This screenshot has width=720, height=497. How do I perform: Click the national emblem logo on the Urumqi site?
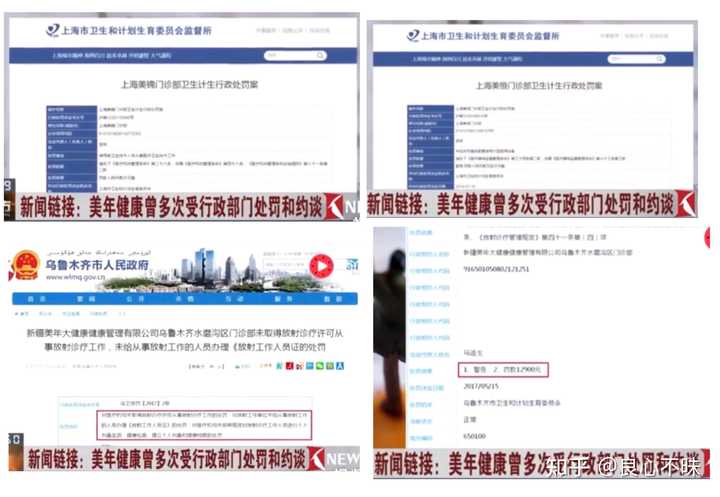coord(26,265)
